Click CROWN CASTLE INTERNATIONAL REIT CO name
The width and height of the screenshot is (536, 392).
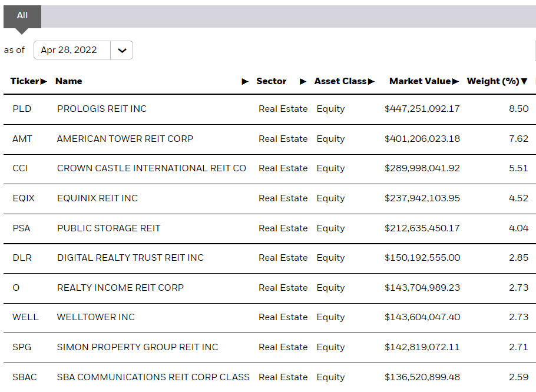click(152, 168)
